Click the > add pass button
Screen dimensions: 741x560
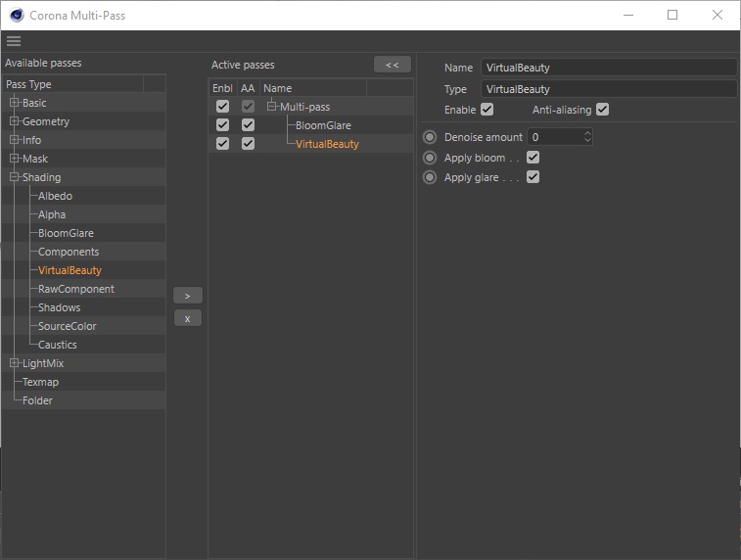[188, 296]
